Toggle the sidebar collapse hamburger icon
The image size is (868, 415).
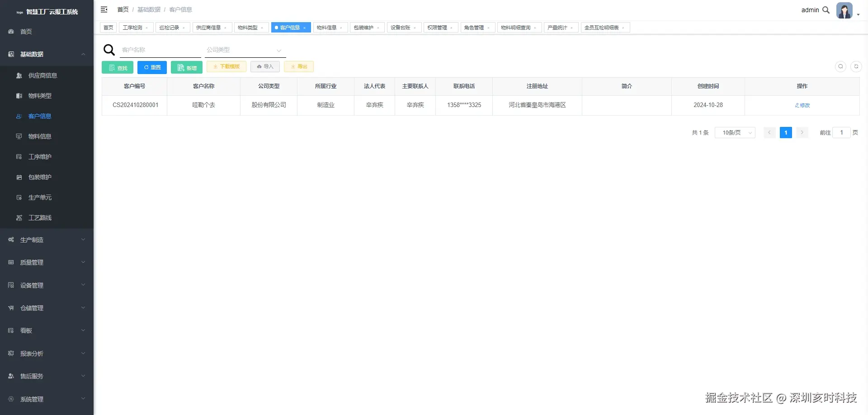click(x=104, y=9)
